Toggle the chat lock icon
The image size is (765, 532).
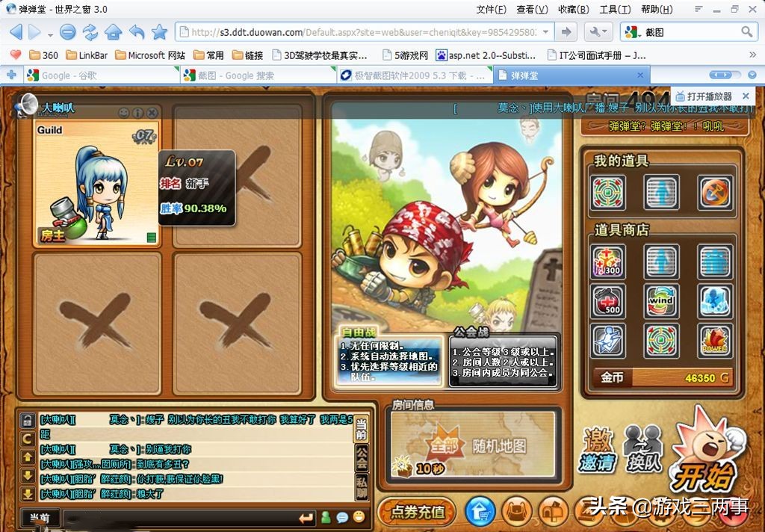coord(28,420)
